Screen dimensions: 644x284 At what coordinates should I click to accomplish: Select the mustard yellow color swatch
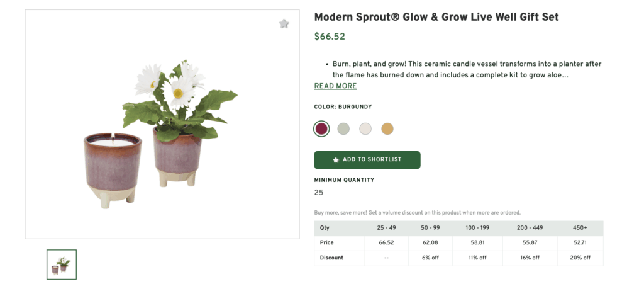pyautogui.click(x=387, y=129)
